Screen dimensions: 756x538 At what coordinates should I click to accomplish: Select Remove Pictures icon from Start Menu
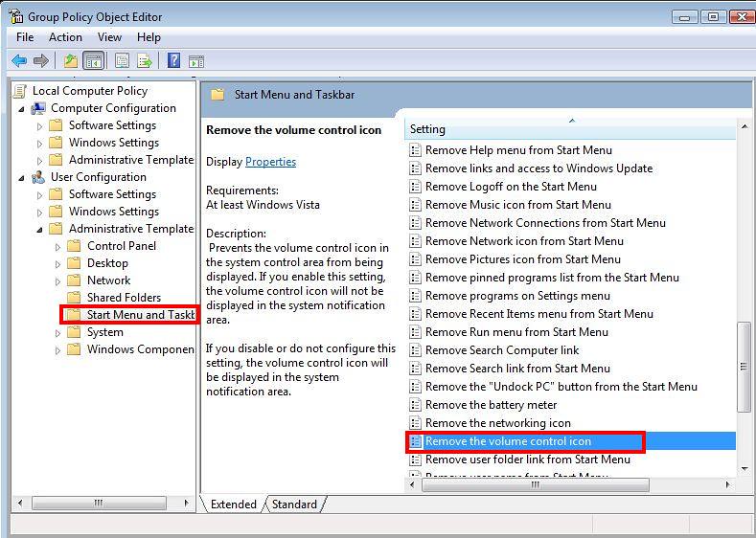pyautogui.click(x=522, y=259)
